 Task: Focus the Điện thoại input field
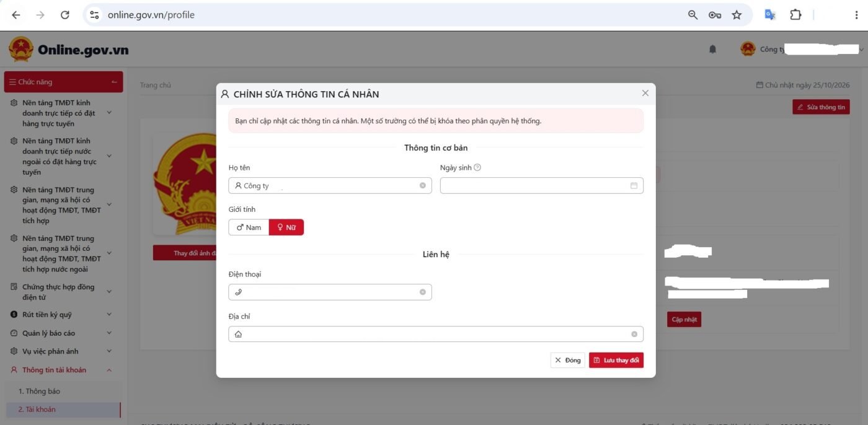[330, 292]
